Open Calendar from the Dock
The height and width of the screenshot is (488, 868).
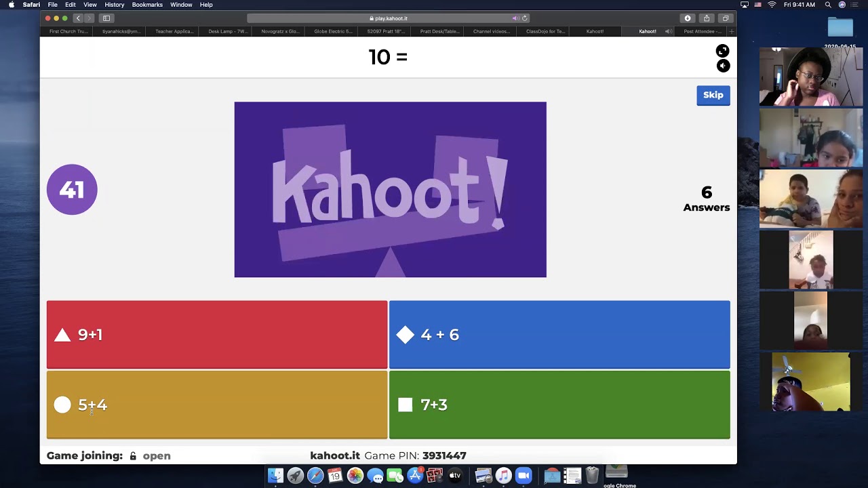(x=335, y=476)
